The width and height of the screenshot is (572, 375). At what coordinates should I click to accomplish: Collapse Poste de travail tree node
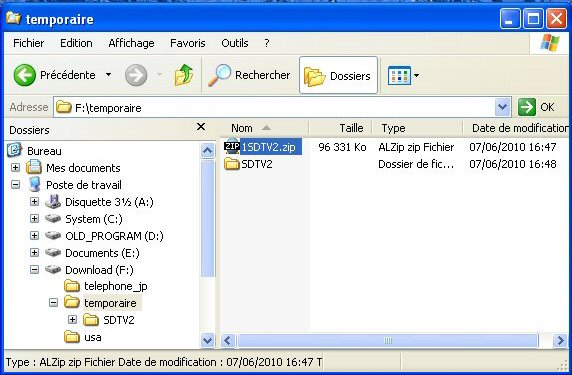15,185
